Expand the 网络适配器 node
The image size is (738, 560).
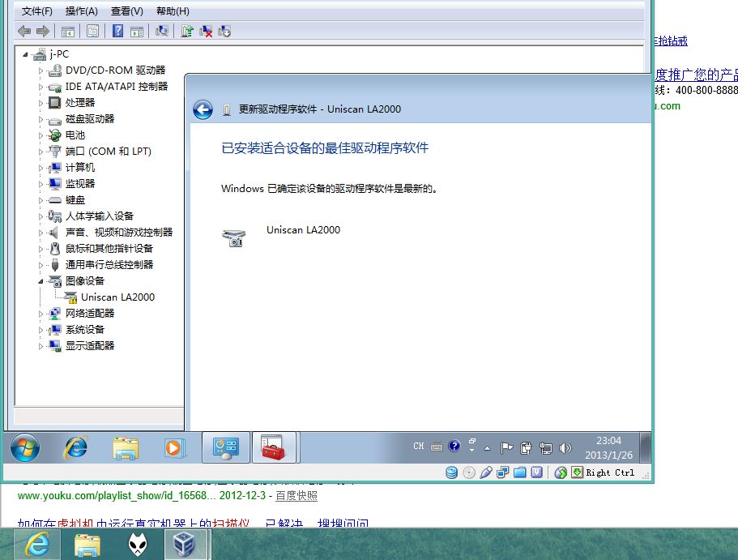[x=41, y=314]
